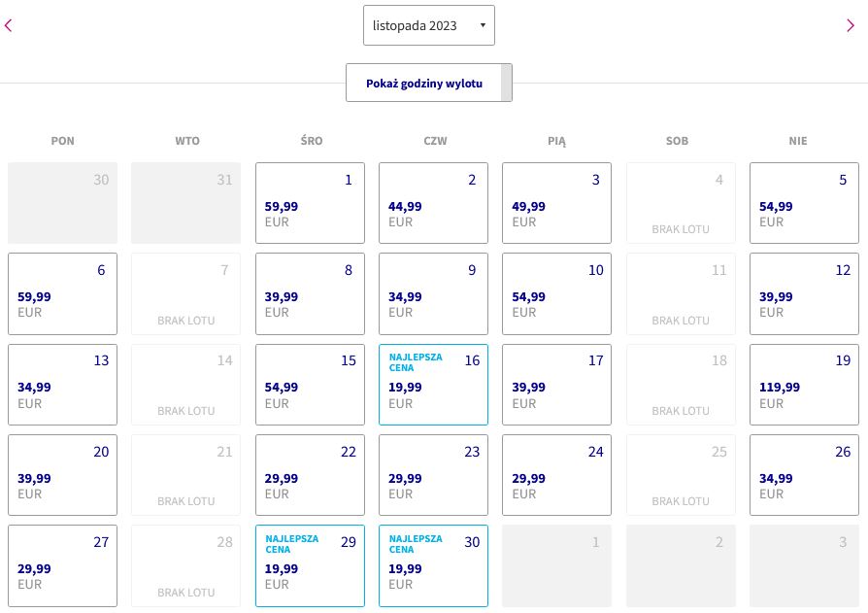Screen dimensions: 868x613
Task: Choose November 26 Sunday for 34,99 EUR
Action: pos(804,475)
